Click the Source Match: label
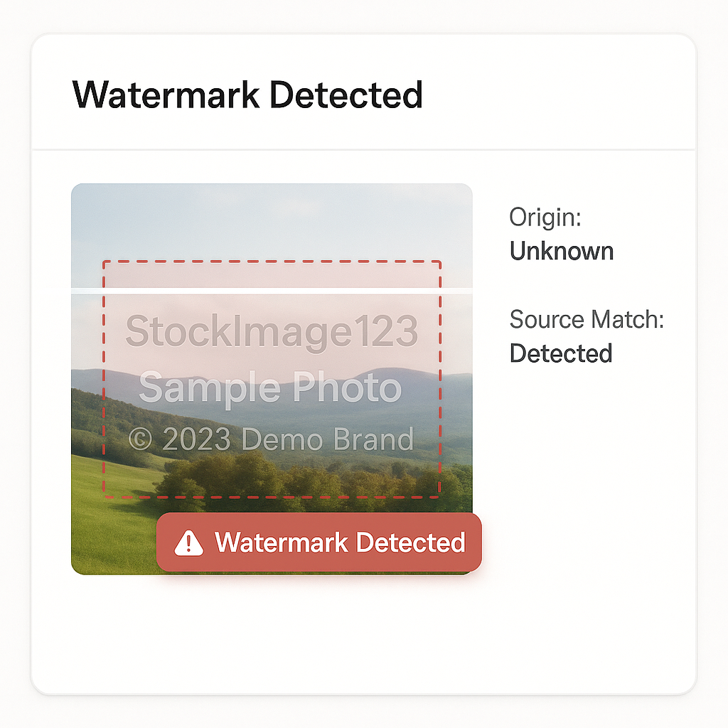The height and width of the screenshot is (728, 728). point(587,319)
